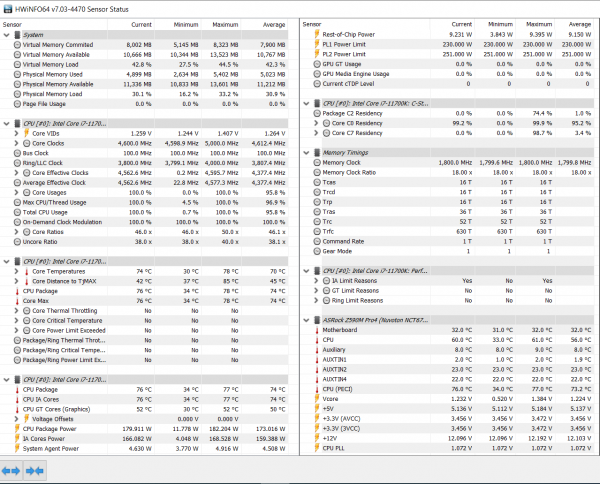Expand the Core VIDs row
Screen dimensions: 600x484
16,133
